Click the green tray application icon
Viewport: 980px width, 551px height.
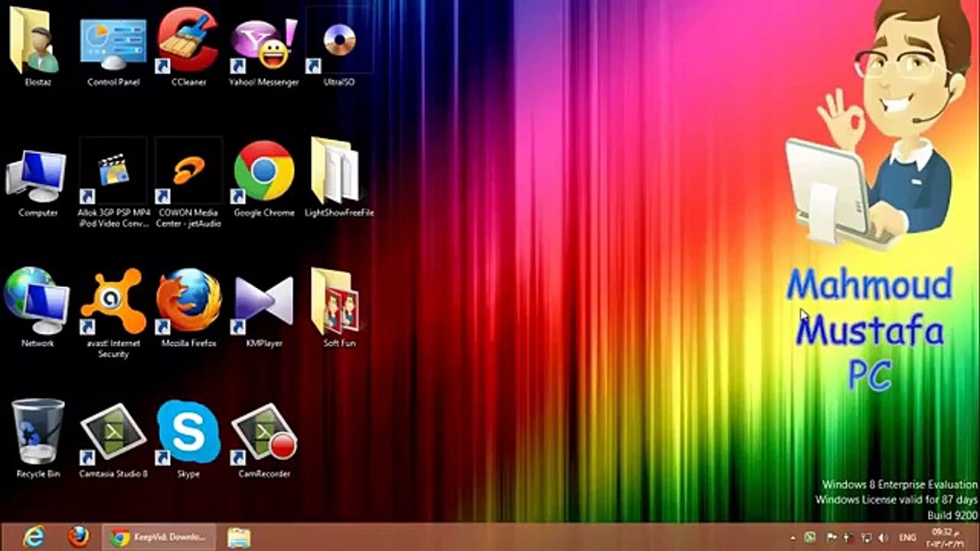coord(810,538)
